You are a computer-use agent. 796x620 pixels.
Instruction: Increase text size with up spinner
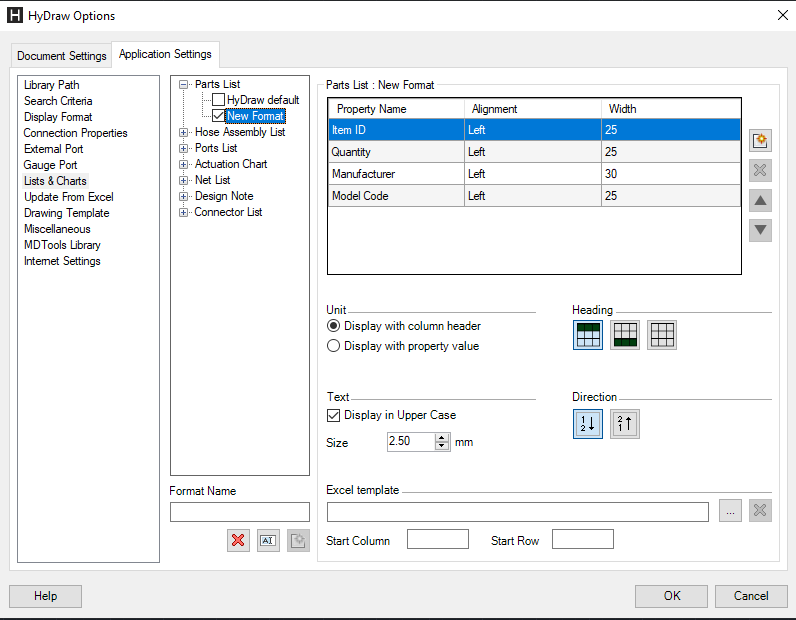coord(442,438)
